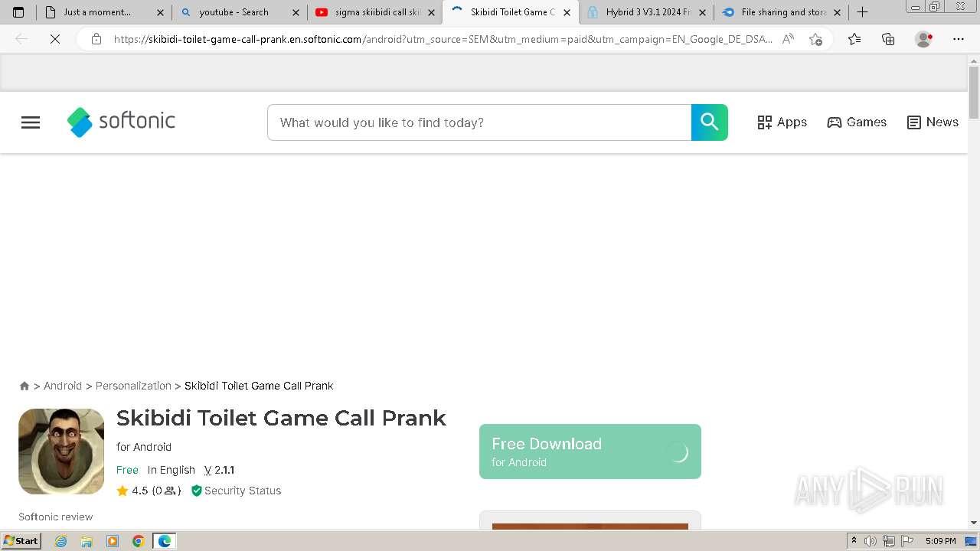The height and width of the screenshot is (551, 980).
Task: Open Google Chrome from the taskbar
Action: pyautogui.click(x=139, y=541)
